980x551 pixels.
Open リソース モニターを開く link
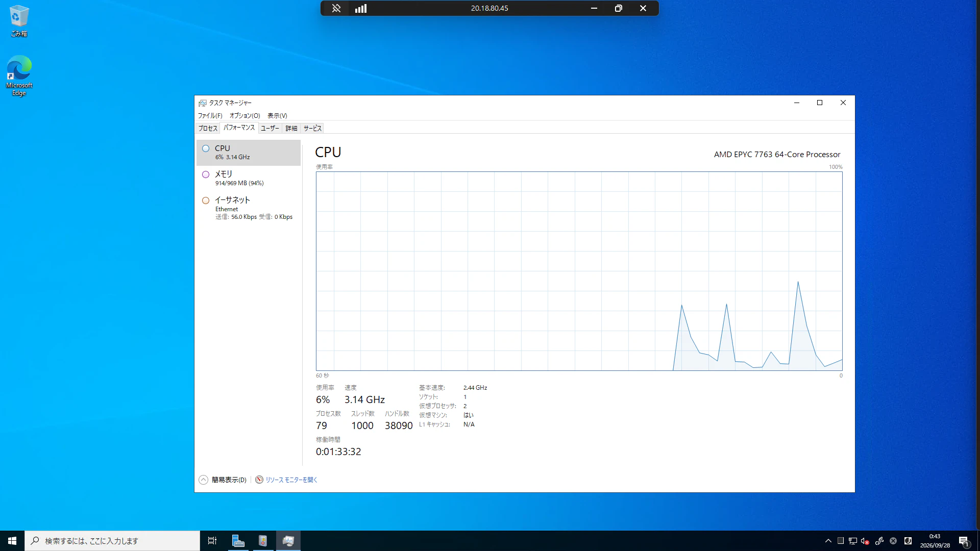[x=291, y=480]
